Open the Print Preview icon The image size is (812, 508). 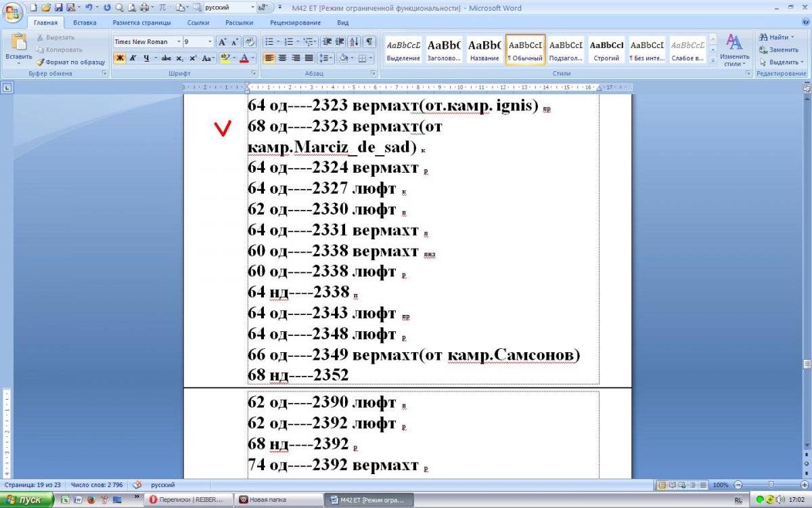click(131, 7)
